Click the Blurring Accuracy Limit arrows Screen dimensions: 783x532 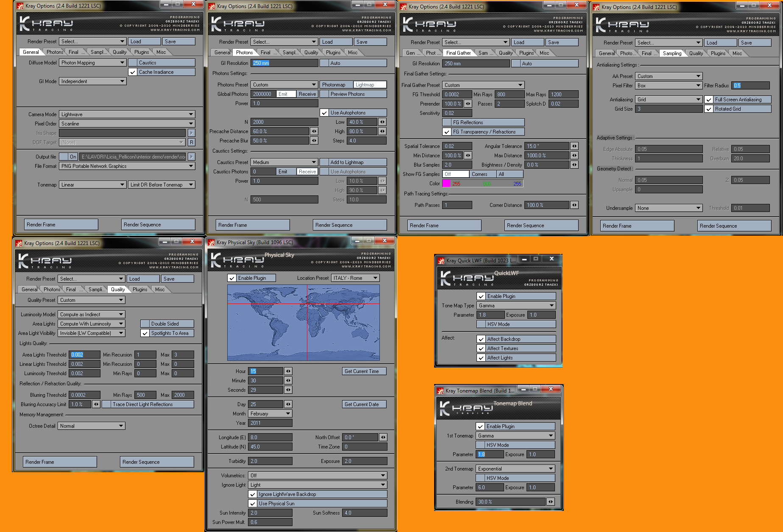[x=96, y=404]
